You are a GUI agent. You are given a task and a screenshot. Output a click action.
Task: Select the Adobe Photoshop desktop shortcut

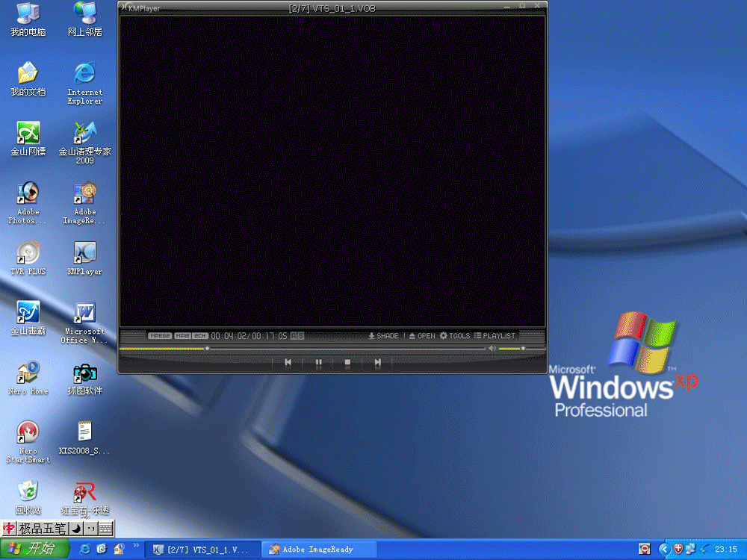point(28,203)
